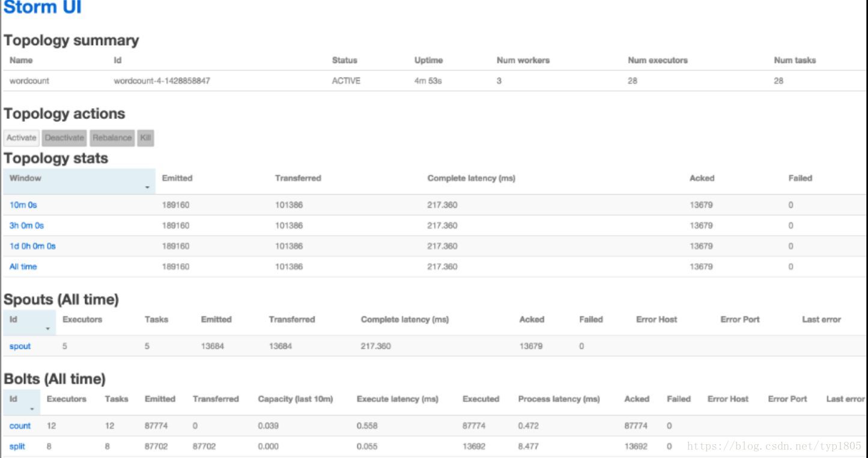The height and width of the screenshot is (458, 868).
Task: Open the 10m 0s window link
Action: 23,205
